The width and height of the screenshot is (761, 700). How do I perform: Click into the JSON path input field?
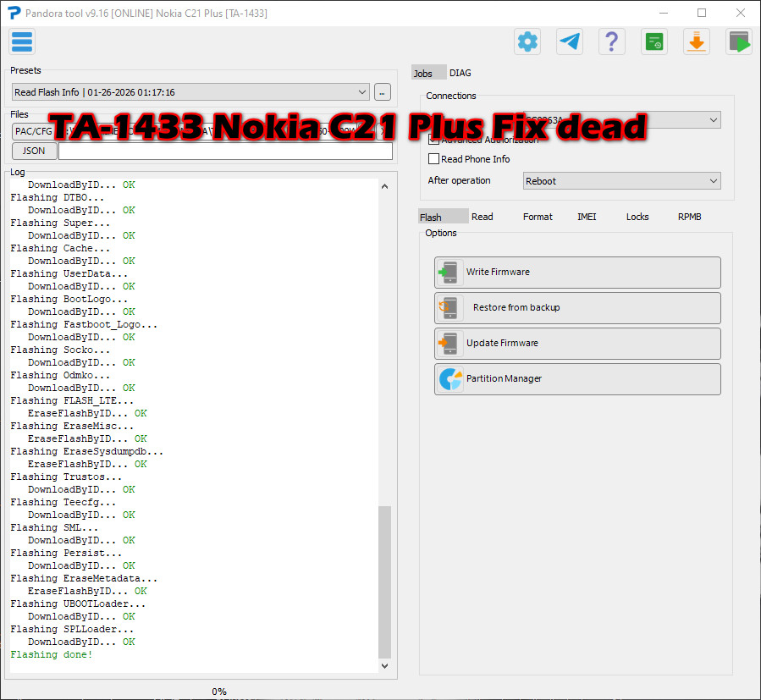tap(225, 151)
